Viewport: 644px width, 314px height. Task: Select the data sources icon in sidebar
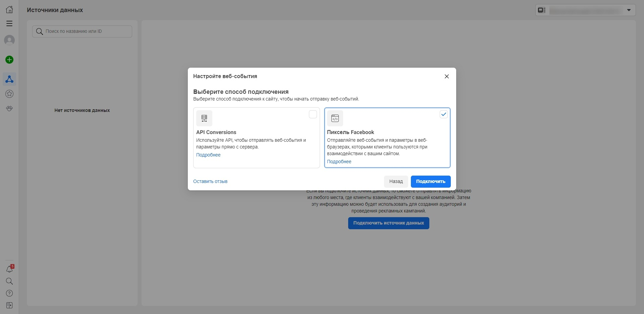tap(9, 79)
